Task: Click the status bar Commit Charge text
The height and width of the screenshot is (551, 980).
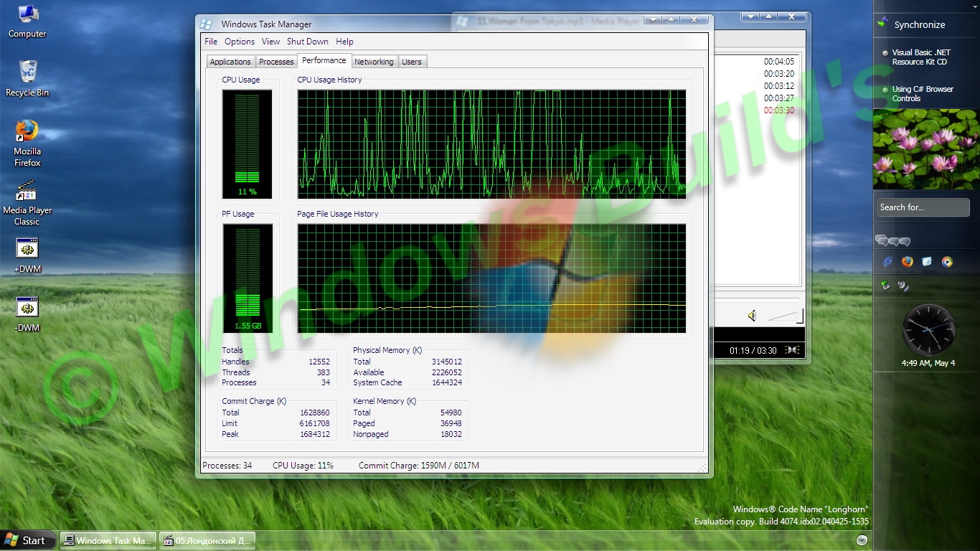Action: (x=419, y=466)
